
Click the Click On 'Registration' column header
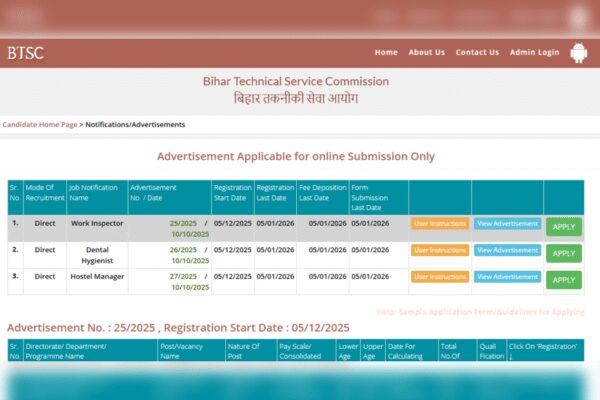click(545, 351)
